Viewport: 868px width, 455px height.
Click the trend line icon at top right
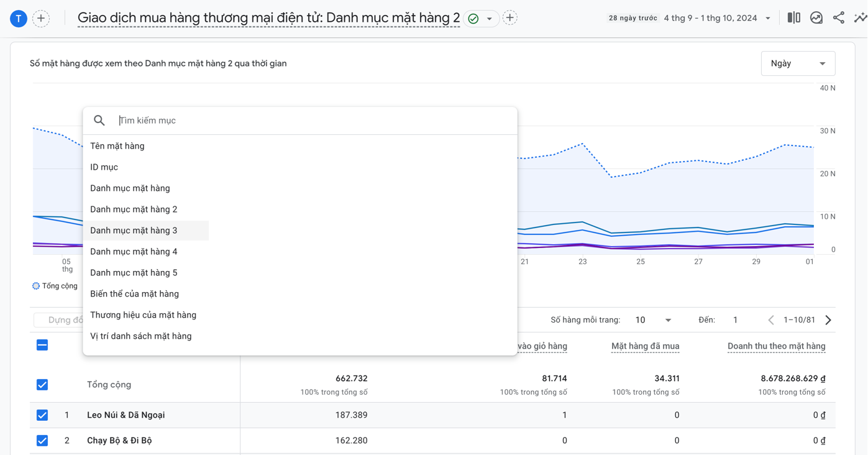click(861, 18)
